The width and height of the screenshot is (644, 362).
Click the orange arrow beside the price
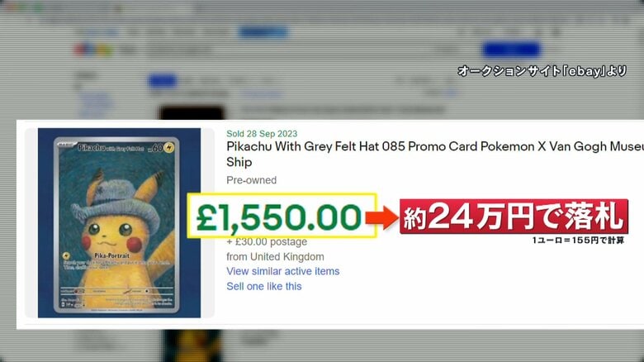pos(382,217)
